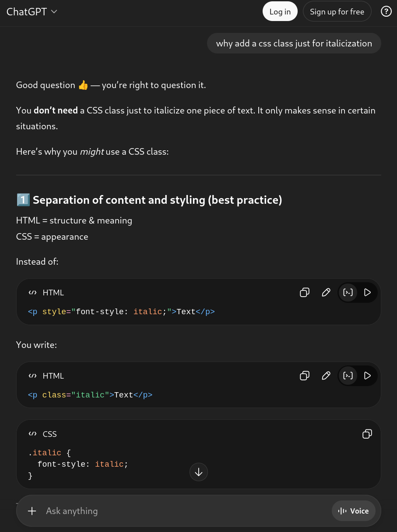Copy the first HTML code block
Image resolution: width=397 pixels, height=532 pixels.
tap(305, 292)
